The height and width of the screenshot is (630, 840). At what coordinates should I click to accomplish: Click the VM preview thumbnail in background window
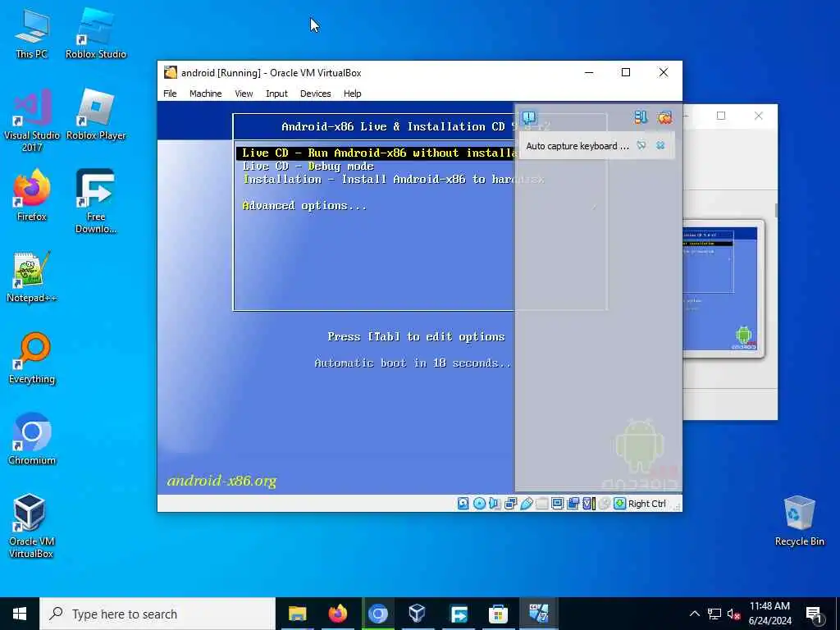pyautogui.click(x=724, y=289)
